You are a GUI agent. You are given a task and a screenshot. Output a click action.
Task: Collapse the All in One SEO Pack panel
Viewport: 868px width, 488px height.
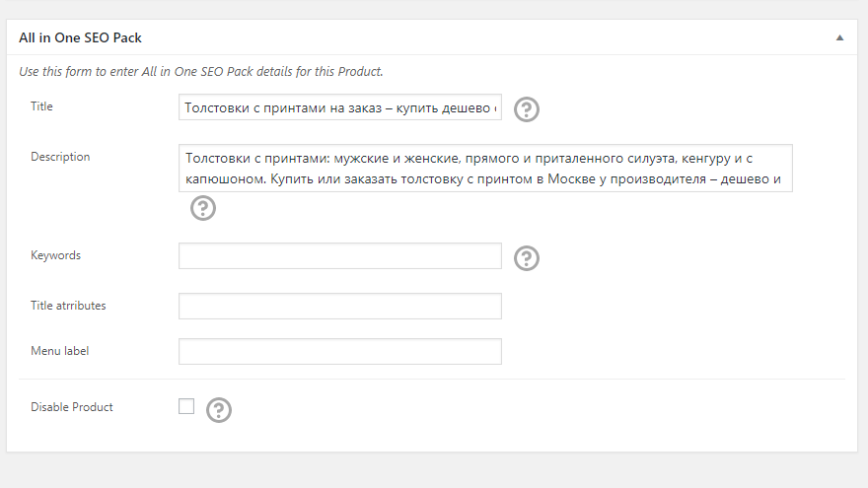(839, 37)
